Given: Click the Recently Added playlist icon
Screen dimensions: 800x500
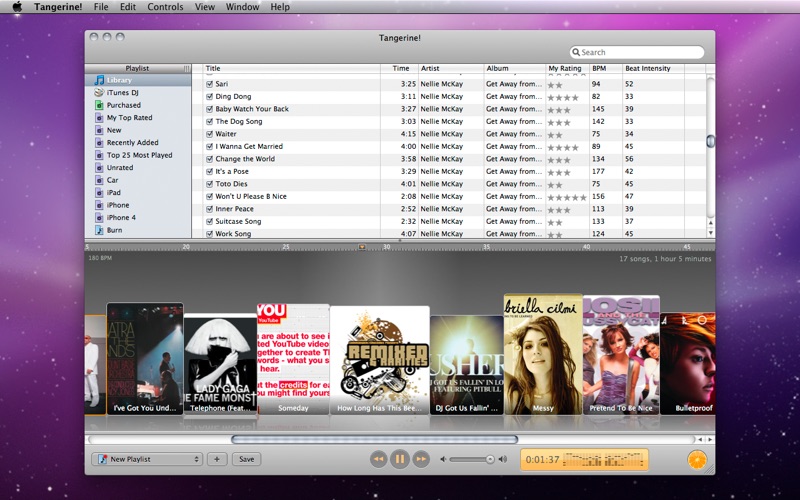Looking at the screenshot, I should tap(99, 142).
